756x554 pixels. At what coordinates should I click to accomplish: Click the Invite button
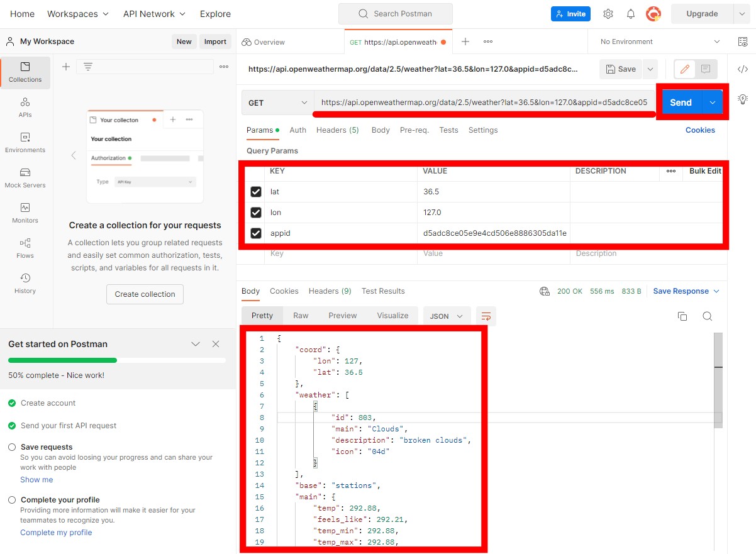tap(571, 14)
